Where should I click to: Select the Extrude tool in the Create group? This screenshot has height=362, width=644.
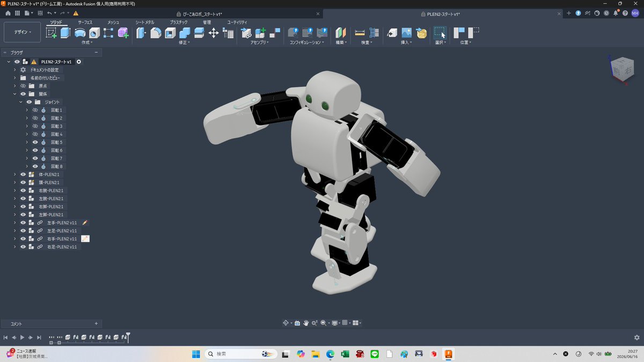65,33
